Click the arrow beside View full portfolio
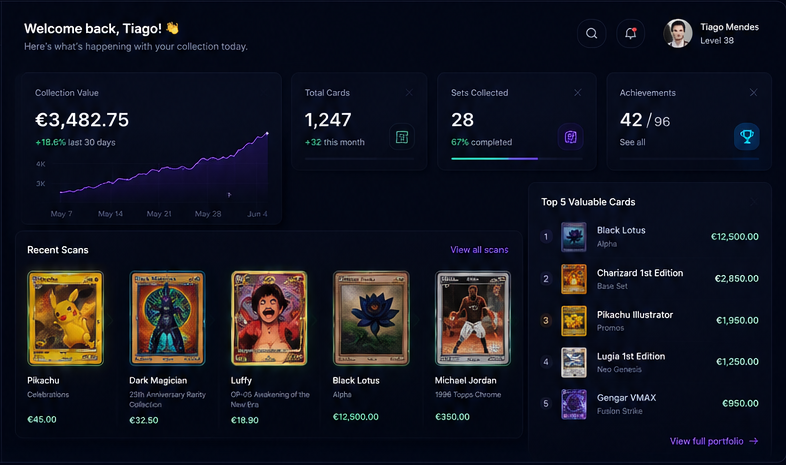The width and height of the screenshot is (786, 465). pyautogui.click(x=753, y=441)
